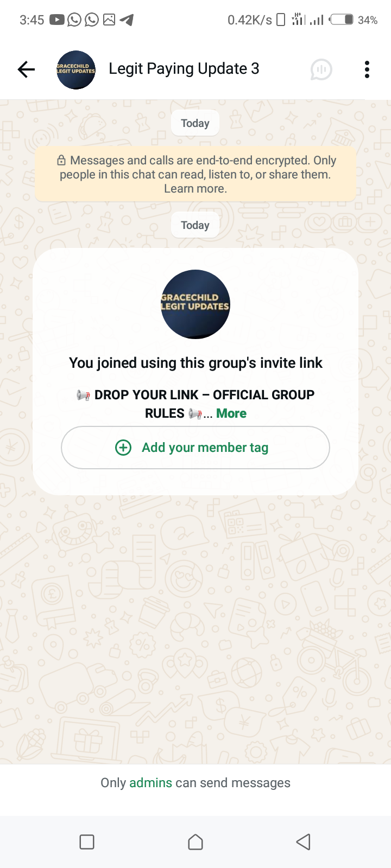This screenshot has height=868, width=391.
Task: Tap the second Today date chip above the card
Action: 195,225
